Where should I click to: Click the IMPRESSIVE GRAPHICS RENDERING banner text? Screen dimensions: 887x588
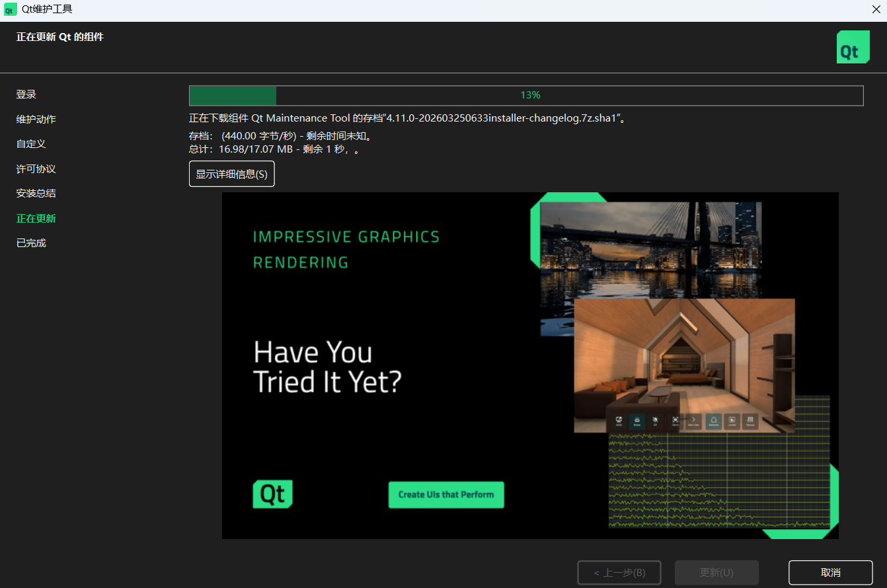coord(346,250)
